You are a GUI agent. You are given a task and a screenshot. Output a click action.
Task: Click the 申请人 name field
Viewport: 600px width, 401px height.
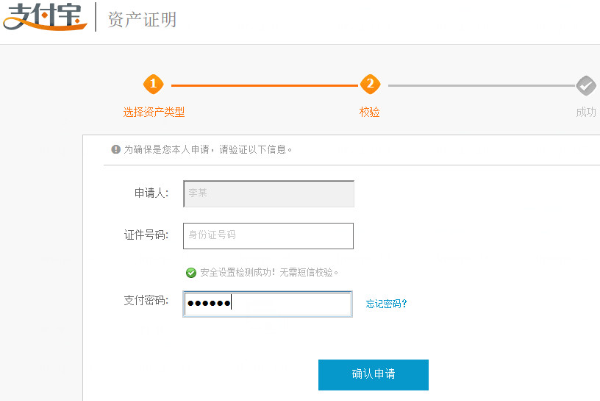268,193
